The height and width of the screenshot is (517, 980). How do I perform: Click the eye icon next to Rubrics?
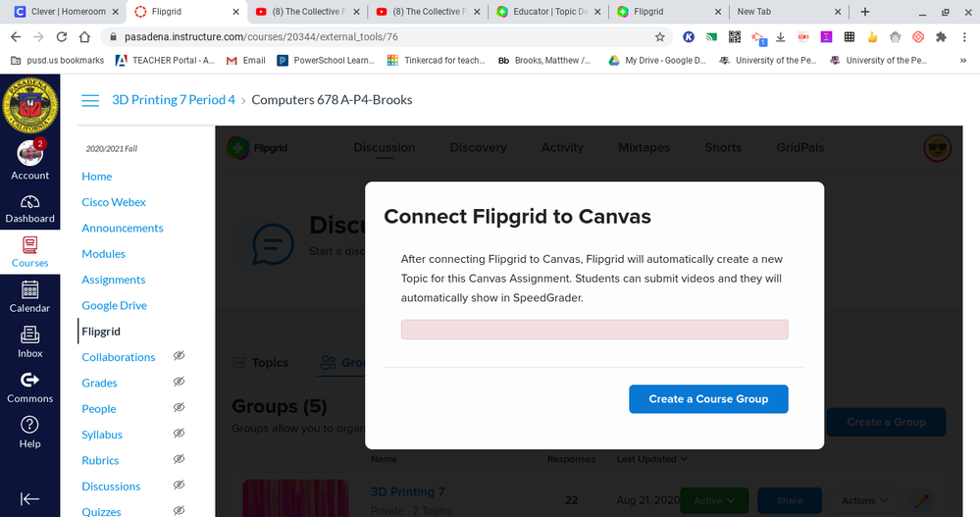tap(179, 460)
